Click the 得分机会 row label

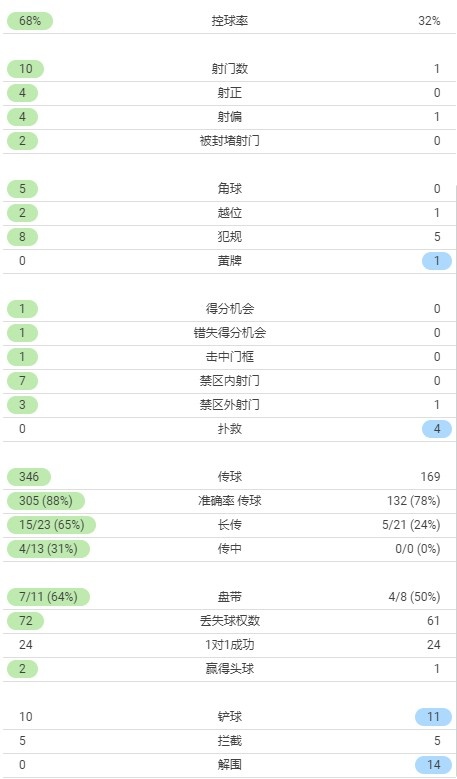(x=229, y=309)
